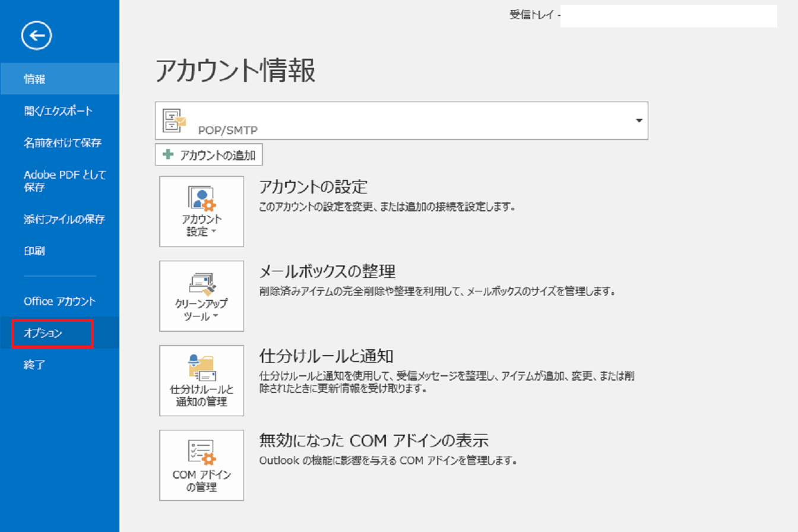Click the COM Add-in management (COM アドインの管理) icon

click(201, 465)
